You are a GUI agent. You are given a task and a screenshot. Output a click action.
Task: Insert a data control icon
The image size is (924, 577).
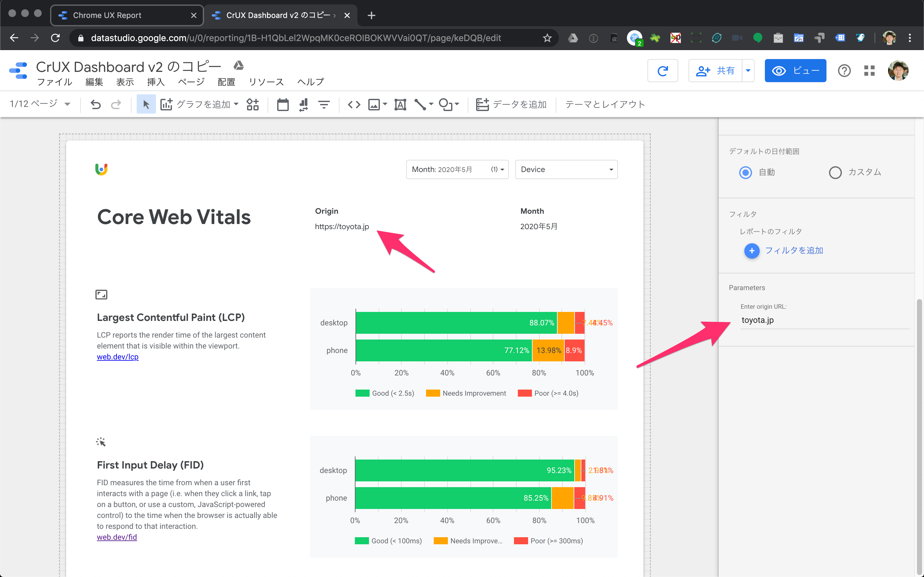click(x=303, y=104)
